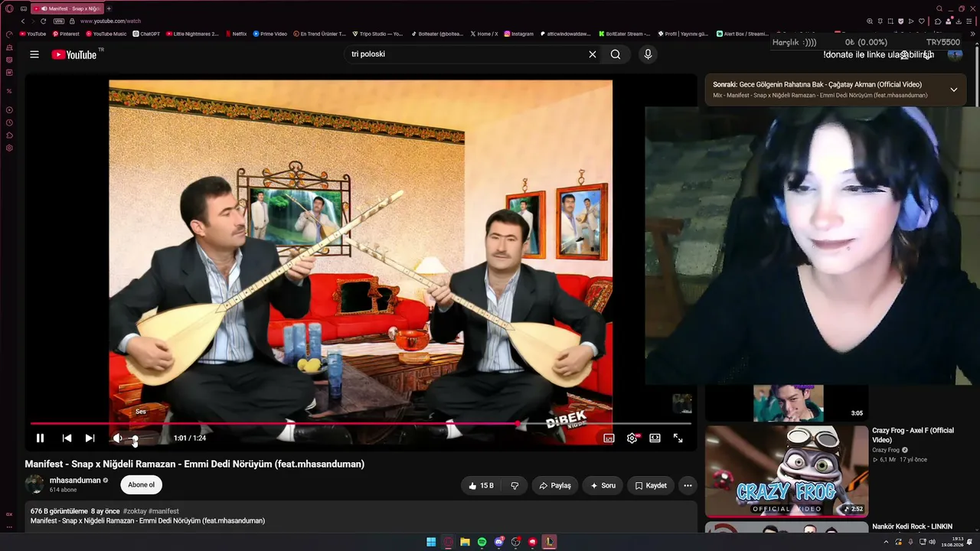980x551 pixels.
Task: Open the YouTube Music bookmark
Action: [x=106, y=34]
